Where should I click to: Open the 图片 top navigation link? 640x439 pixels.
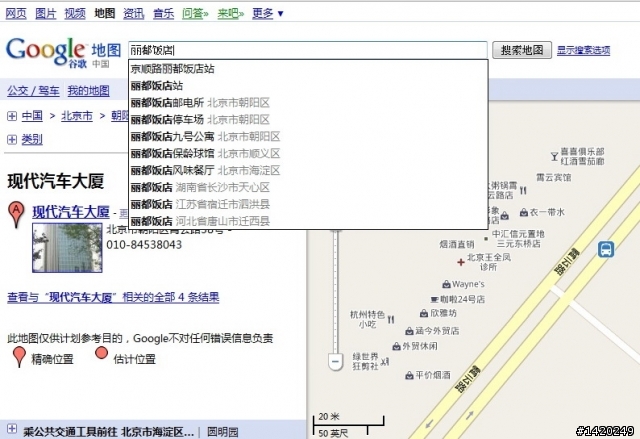[x=46, y=13]
